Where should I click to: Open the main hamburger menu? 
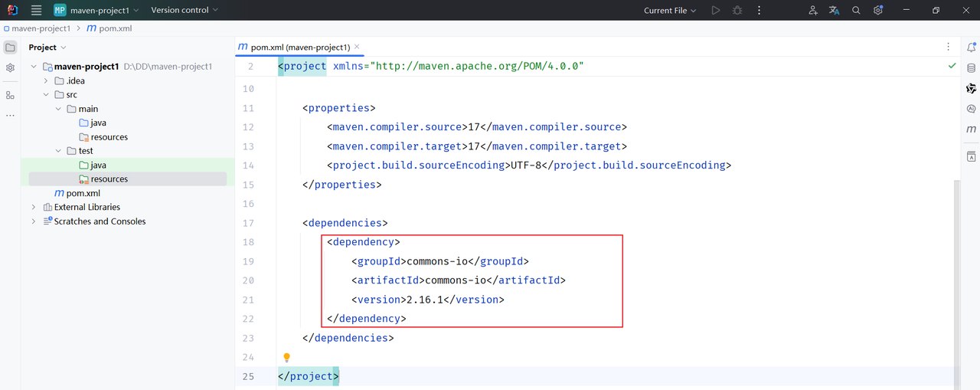click(36, 10)
